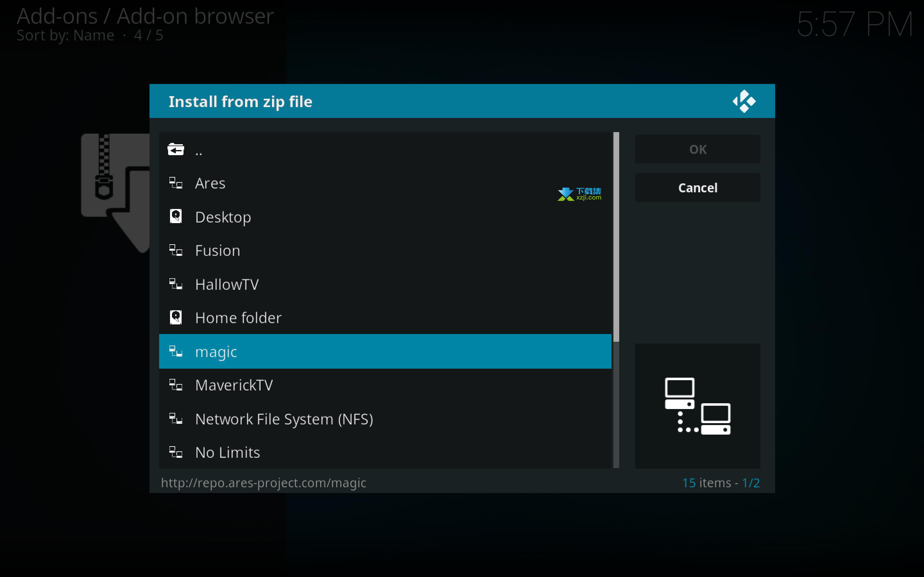
Task: Open the No Limits source
Action: (385, 452)
